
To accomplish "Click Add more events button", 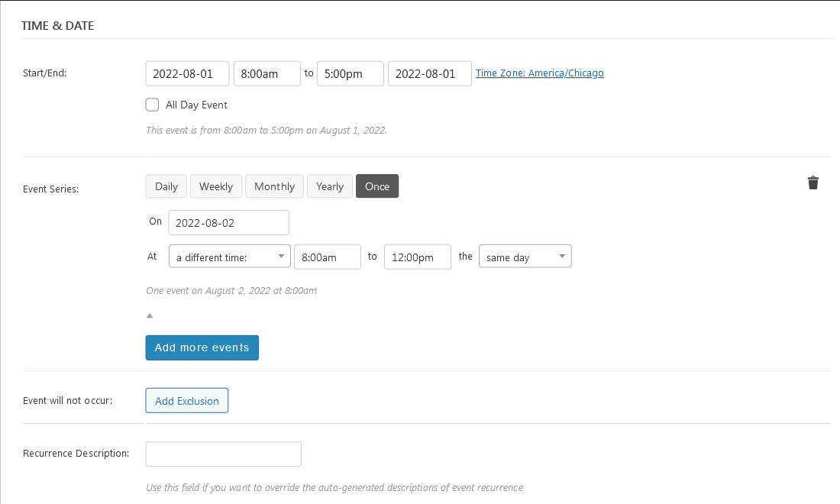I will point(202,347).
